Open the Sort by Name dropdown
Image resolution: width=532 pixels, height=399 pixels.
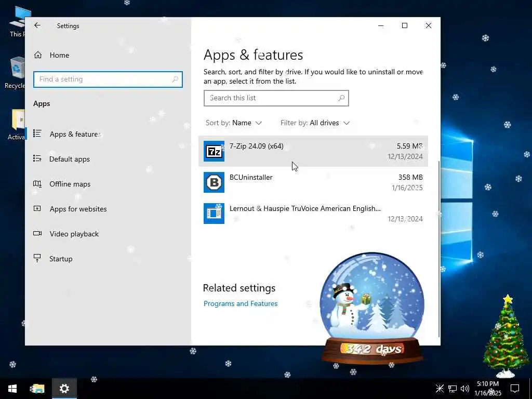pyautogui.click(x=234, y=123)
